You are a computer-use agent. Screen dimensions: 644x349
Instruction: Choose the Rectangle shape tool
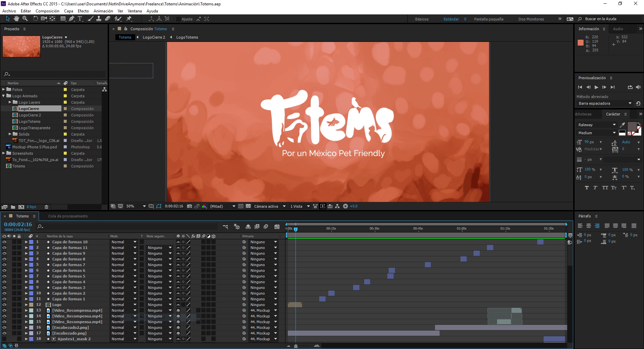pos(63,19)
